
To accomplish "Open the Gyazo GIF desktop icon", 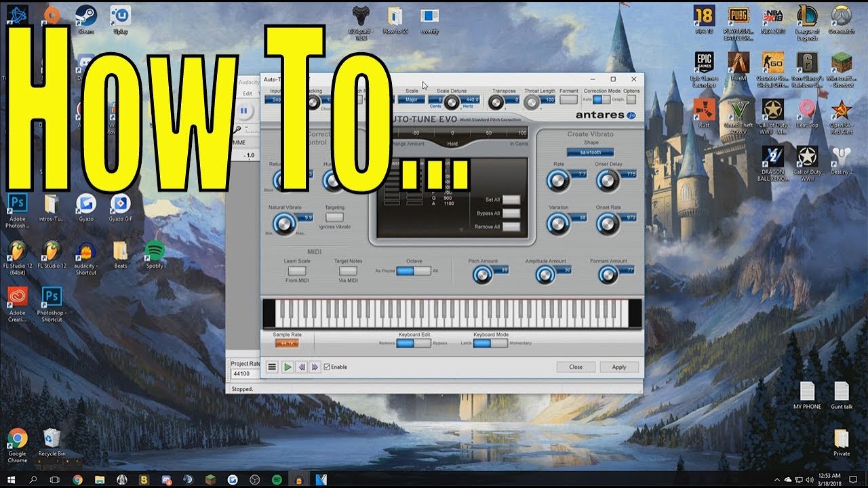I will [x=120, y=208].
